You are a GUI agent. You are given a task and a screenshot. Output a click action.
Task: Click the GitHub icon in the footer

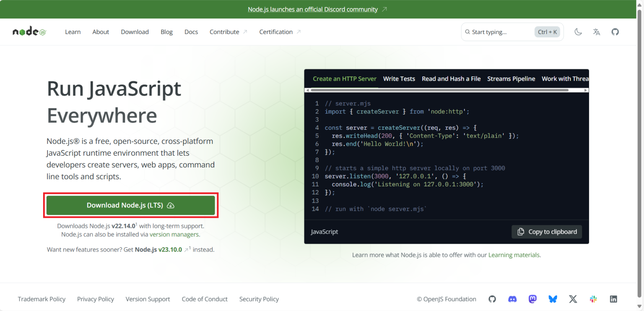pyautogui.click(x=492, y=299)
